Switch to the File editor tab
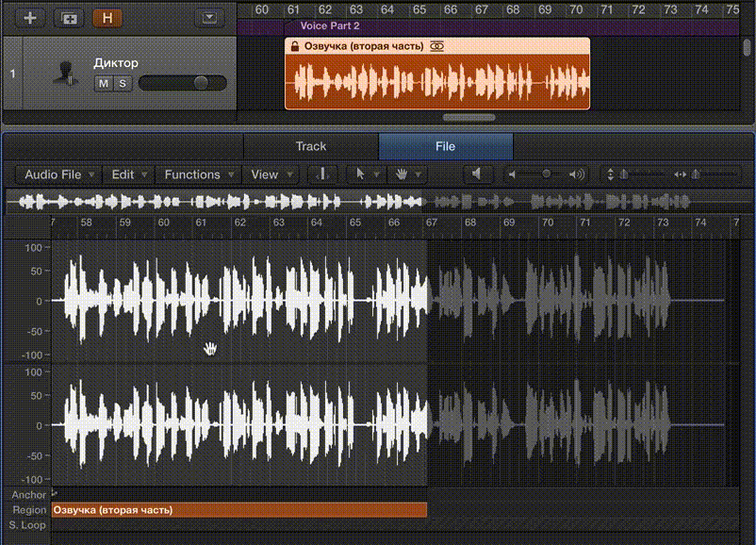Image resolution: width=756 pixels, height=545 pixels. [446, 146]
